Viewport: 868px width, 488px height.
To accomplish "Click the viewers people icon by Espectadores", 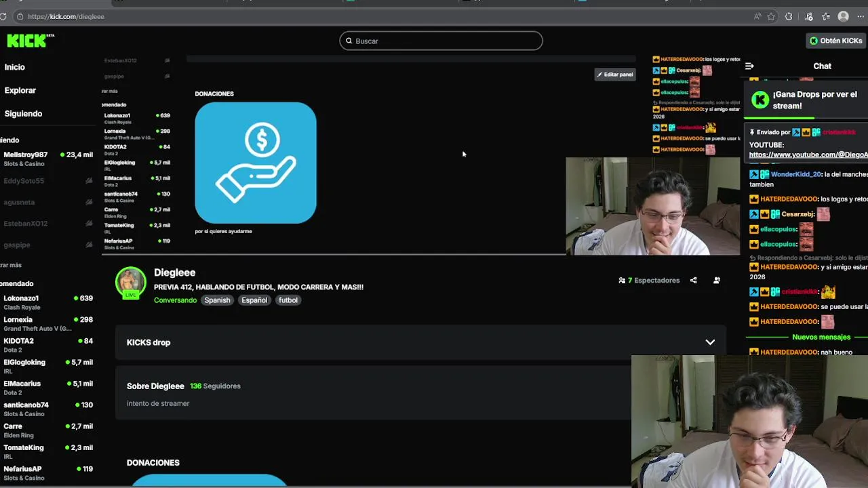I will (x=622, y=280).
